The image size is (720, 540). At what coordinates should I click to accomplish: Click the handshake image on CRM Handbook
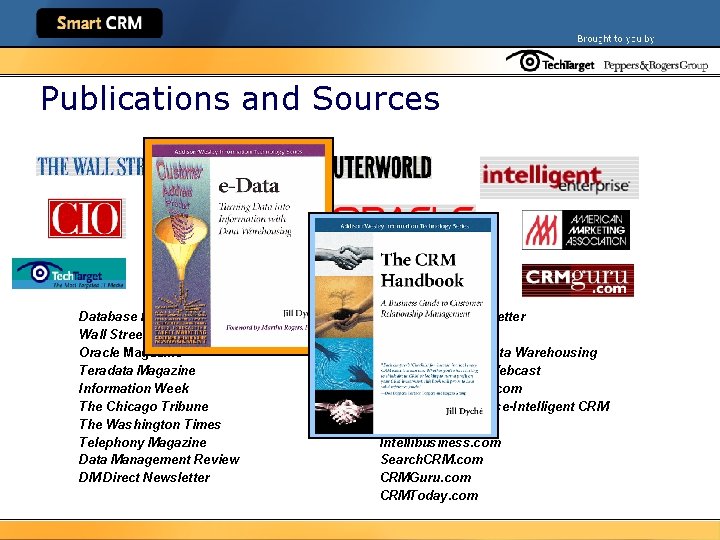[x=344, y=254]
